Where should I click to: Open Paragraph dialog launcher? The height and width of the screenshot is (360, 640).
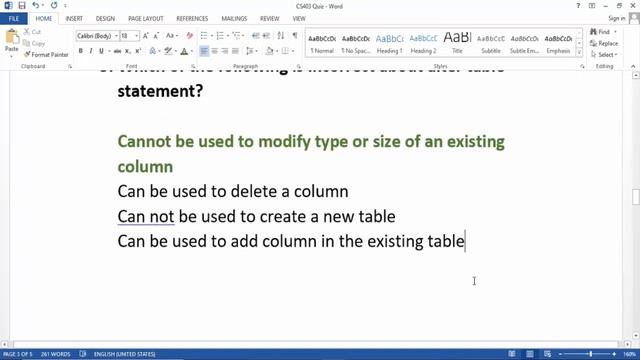click(299, 66)
